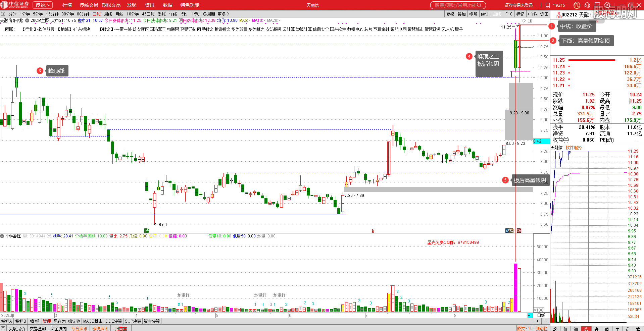Click the 价 tab in the right panel
This screenshot has height=331, width=644.
pos(565,329)
